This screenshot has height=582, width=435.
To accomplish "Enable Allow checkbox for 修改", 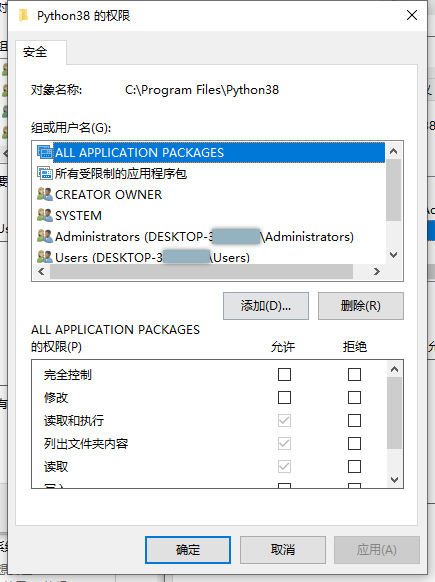I will click(x=284, y=398).
